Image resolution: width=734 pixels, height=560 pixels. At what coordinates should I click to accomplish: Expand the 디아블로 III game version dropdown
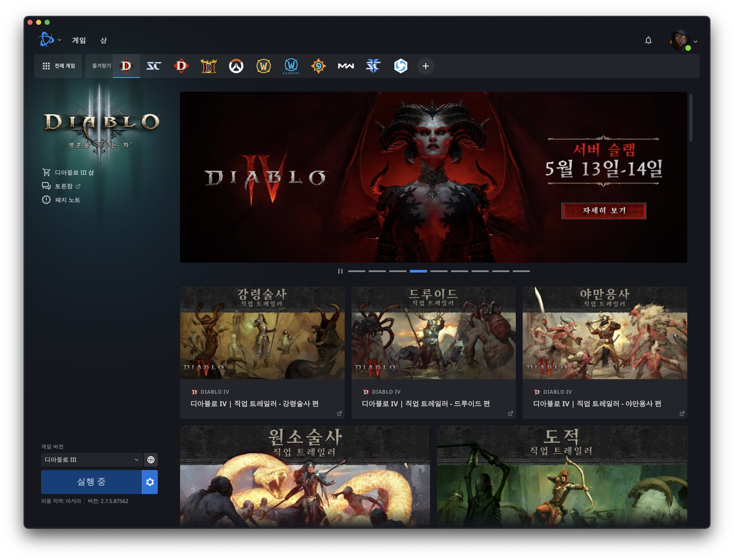(91, 460)
